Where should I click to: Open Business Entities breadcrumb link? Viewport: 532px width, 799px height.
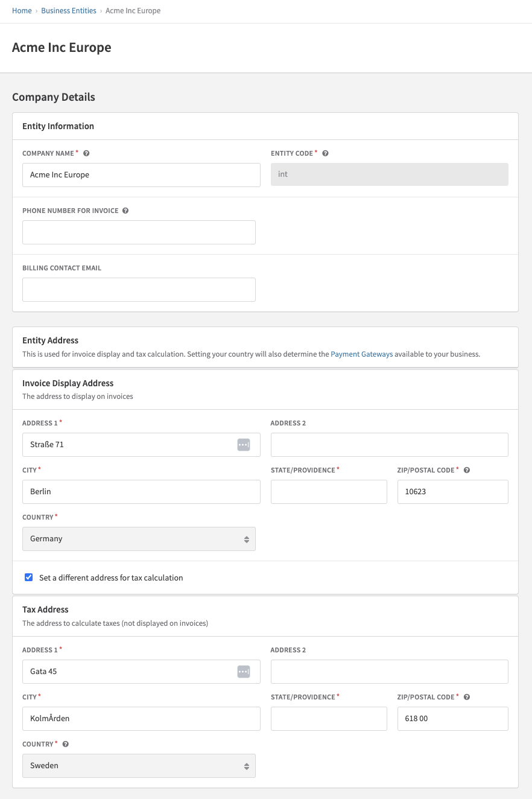pos(69,11)
